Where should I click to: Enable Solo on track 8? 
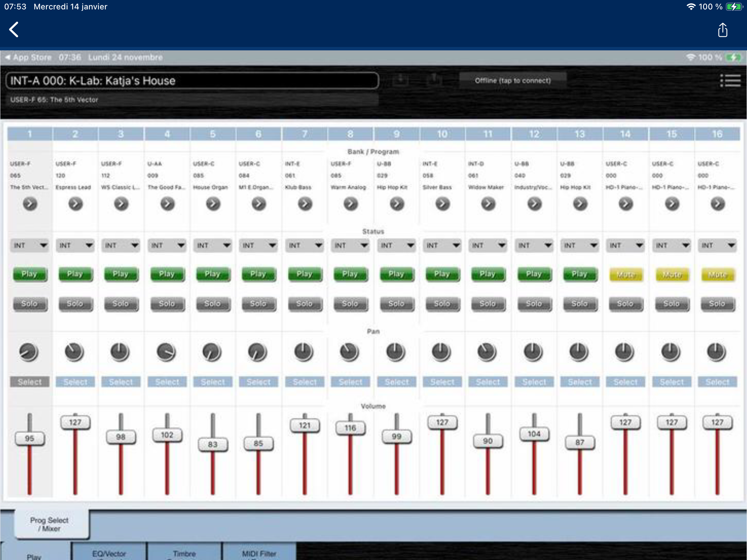(350, 304)
